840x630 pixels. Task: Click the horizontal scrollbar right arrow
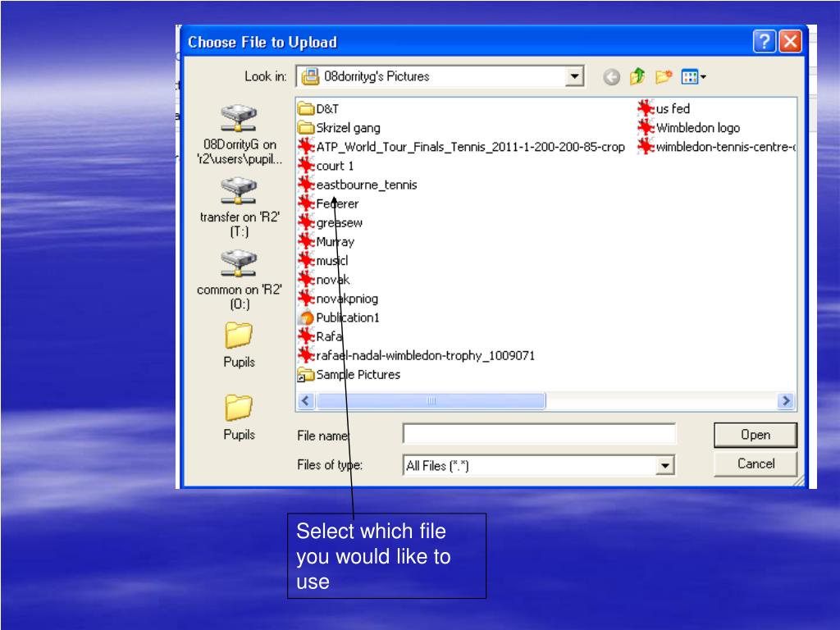(x=786, y=400)
